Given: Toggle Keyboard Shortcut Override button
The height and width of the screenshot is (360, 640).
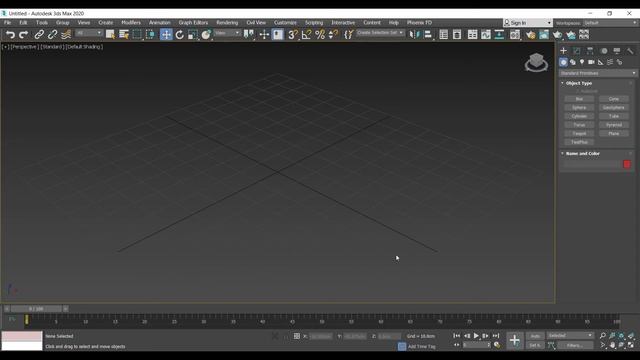Looking at the screenshot, I should 278,35.
